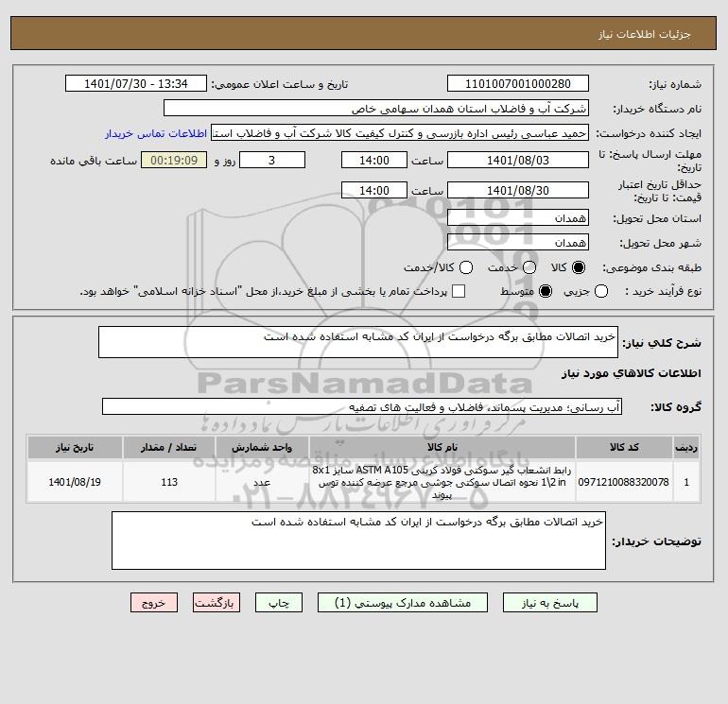The image size is (728, 704).
Task: Click unit cell عدد
Action: click(262, 482)
